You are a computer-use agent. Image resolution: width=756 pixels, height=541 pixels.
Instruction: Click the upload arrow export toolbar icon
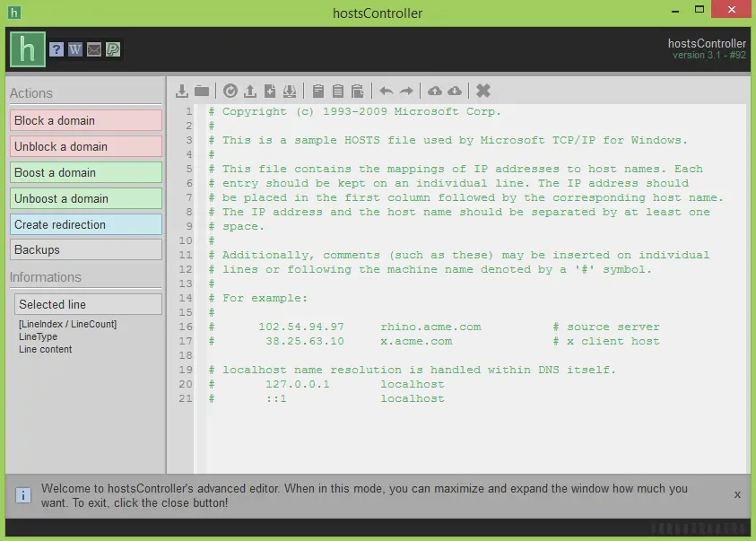tap(249, 91)
